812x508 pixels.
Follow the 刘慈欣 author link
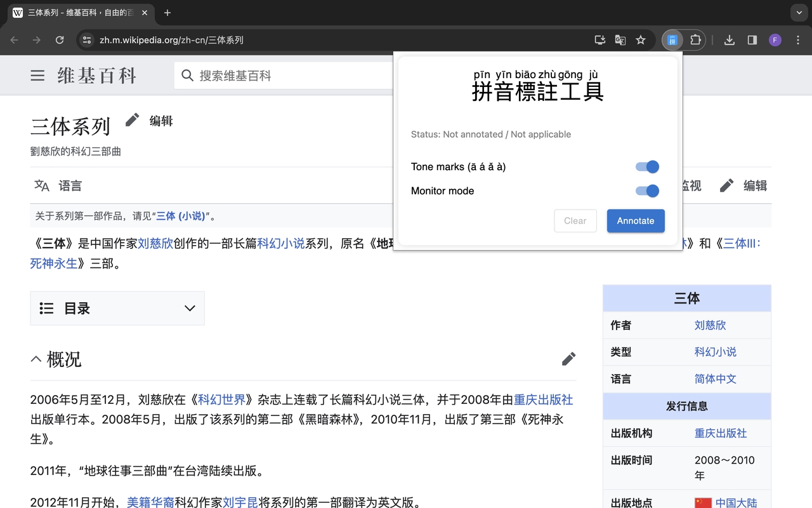tap(710, 325)
